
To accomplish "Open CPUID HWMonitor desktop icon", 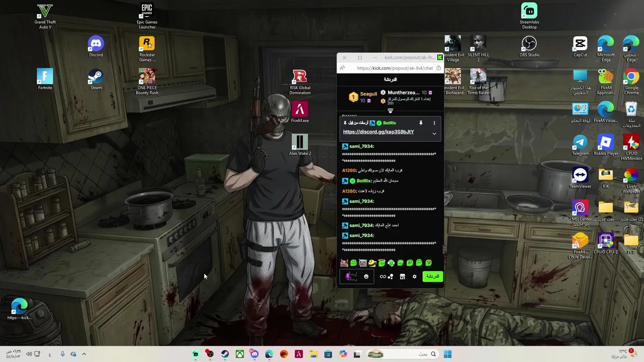I will (631, 147).
